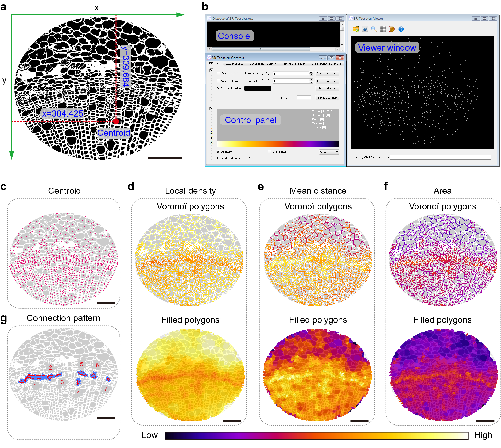Maximize the SR-Tesseler Viewer window
Image resolution: width=501 pixels, height=448 pixels.
(x=485, y=19)
